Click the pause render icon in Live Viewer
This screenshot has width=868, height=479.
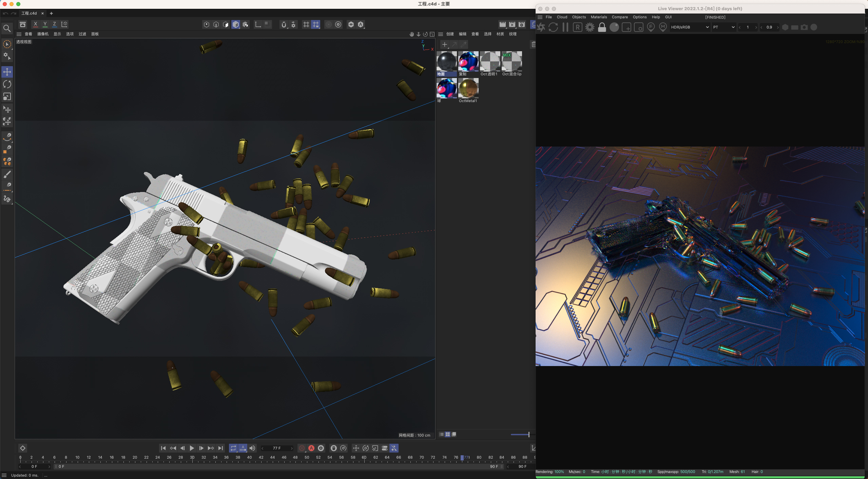(x=565, y=27)
